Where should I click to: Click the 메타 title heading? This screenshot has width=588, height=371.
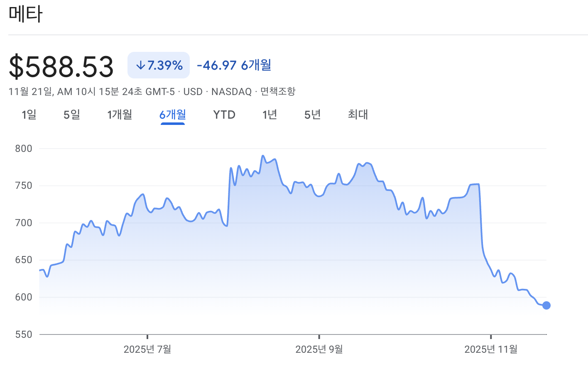[25, 14]
